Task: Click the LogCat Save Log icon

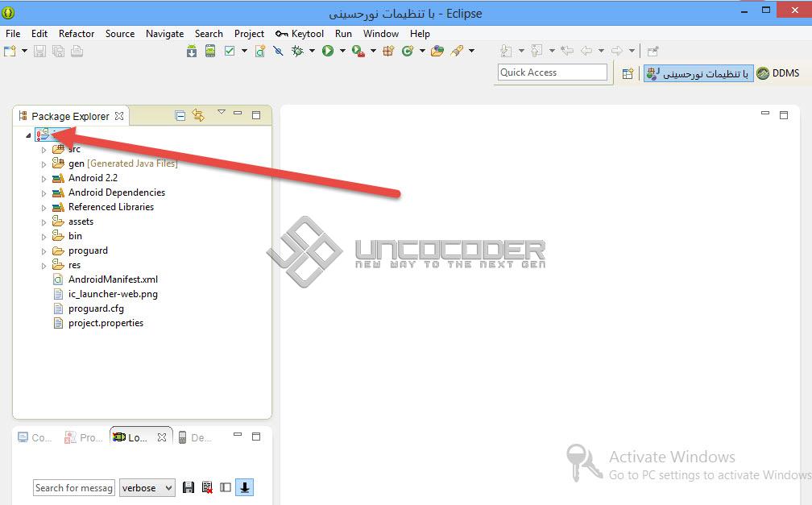Action: (188, 487)
